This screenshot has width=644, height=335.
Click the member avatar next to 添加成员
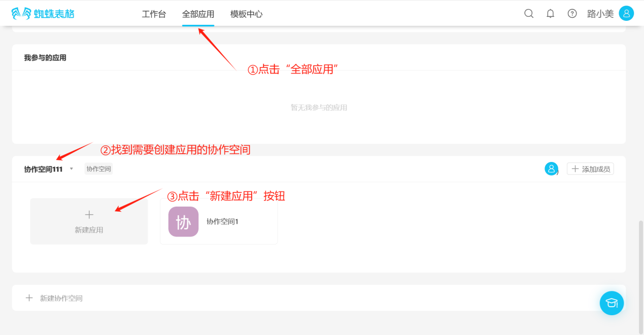pos(551,169)
